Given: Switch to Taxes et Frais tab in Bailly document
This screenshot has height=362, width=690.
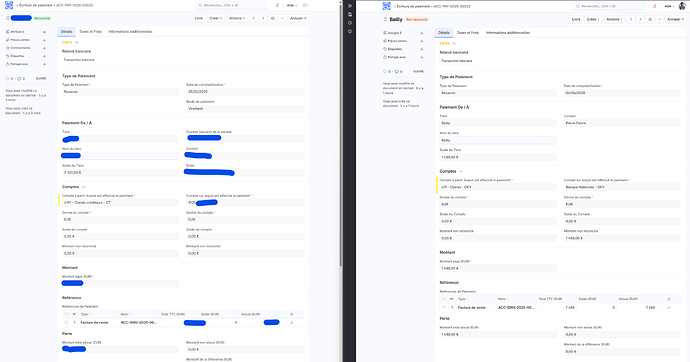Looking at the screenshot, I should [x=467, y=33].
